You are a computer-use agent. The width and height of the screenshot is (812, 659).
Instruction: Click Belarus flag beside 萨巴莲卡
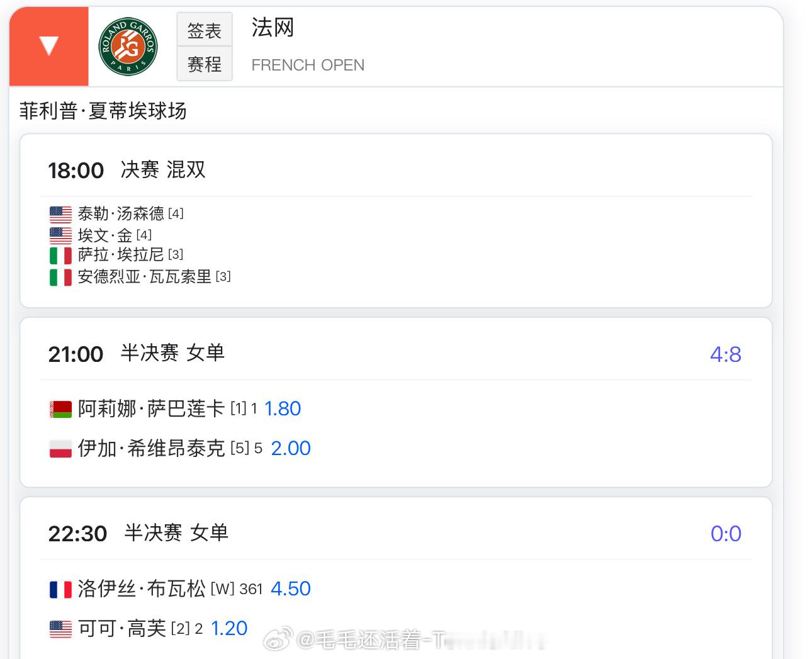[61, 409]
